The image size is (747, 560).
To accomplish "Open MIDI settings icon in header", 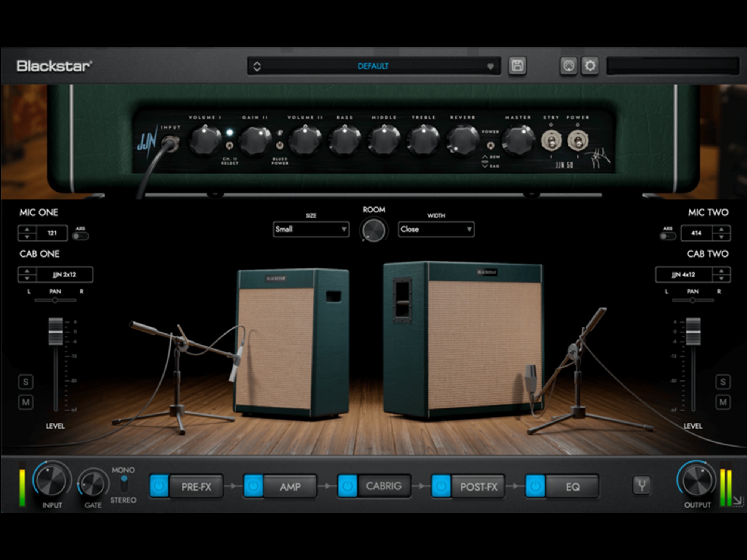I will [568, 66].
